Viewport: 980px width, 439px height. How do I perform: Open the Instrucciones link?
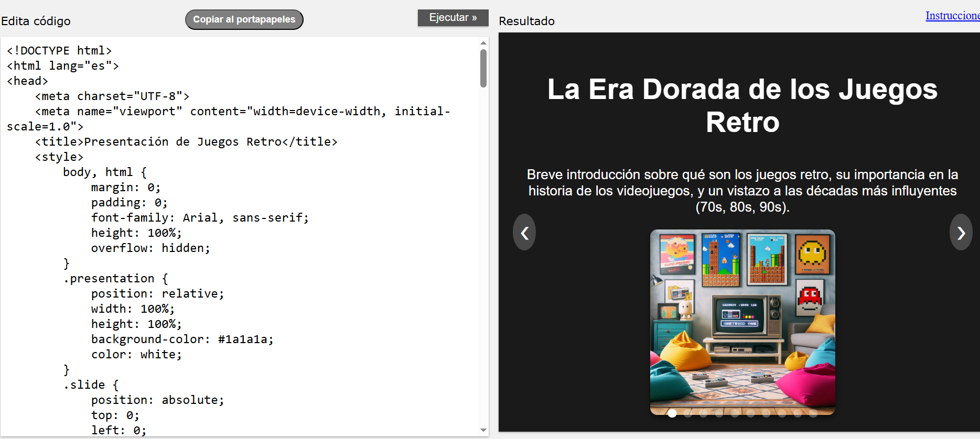pyautogui.click(x=952, y=16)
